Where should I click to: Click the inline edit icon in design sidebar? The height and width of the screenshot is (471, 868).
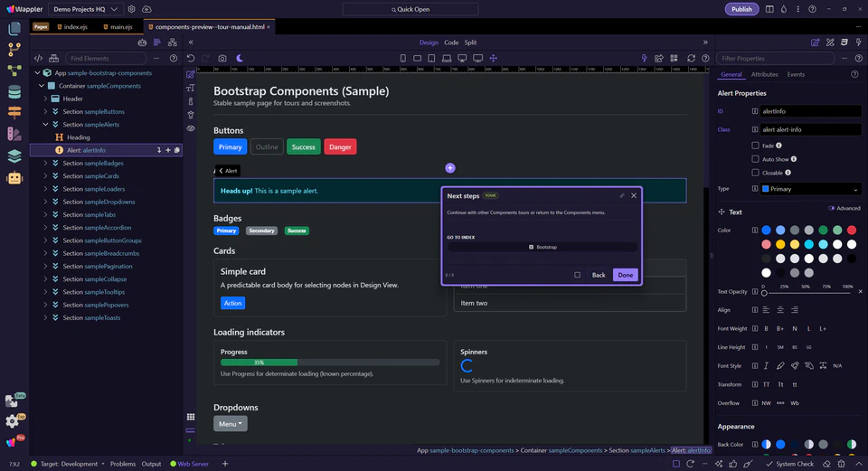click(191, 74)
